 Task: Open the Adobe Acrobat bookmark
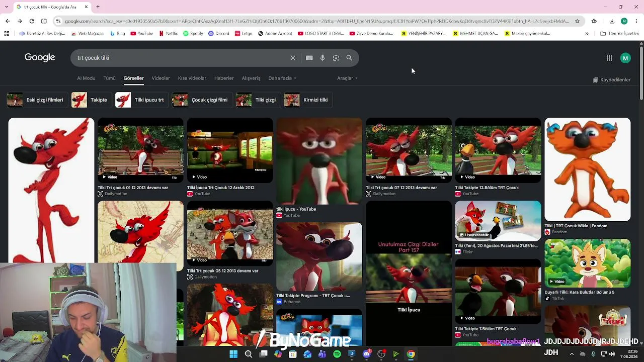click(275, 34)
